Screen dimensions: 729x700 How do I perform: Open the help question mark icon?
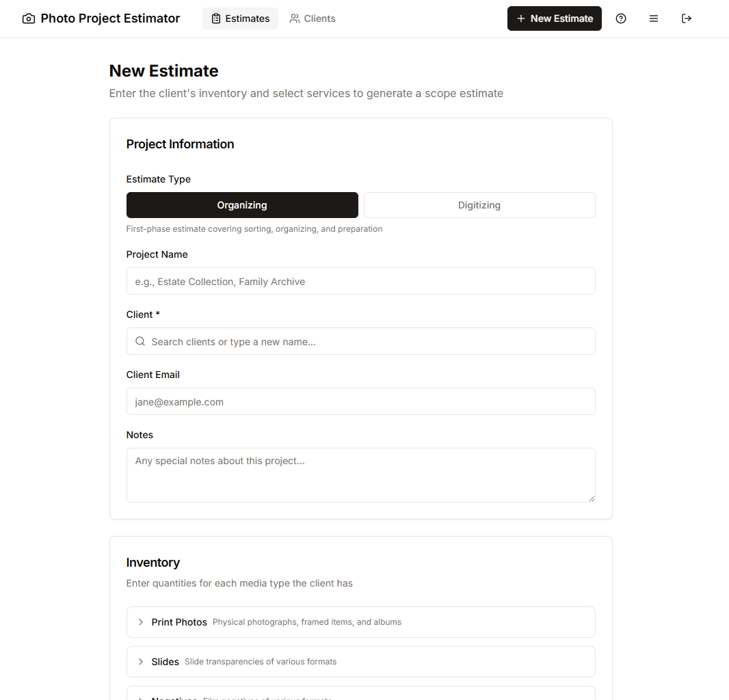621,19
